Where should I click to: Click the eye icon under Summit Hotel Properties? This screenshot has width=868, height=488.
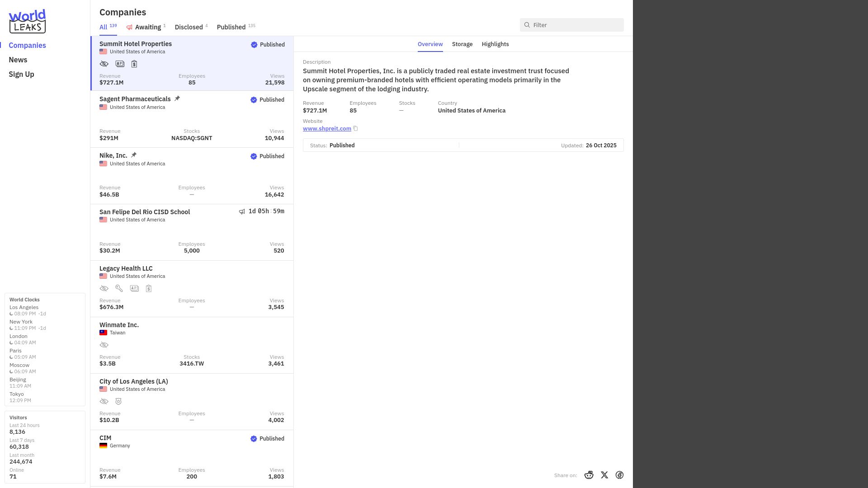(x=104, y=64)
